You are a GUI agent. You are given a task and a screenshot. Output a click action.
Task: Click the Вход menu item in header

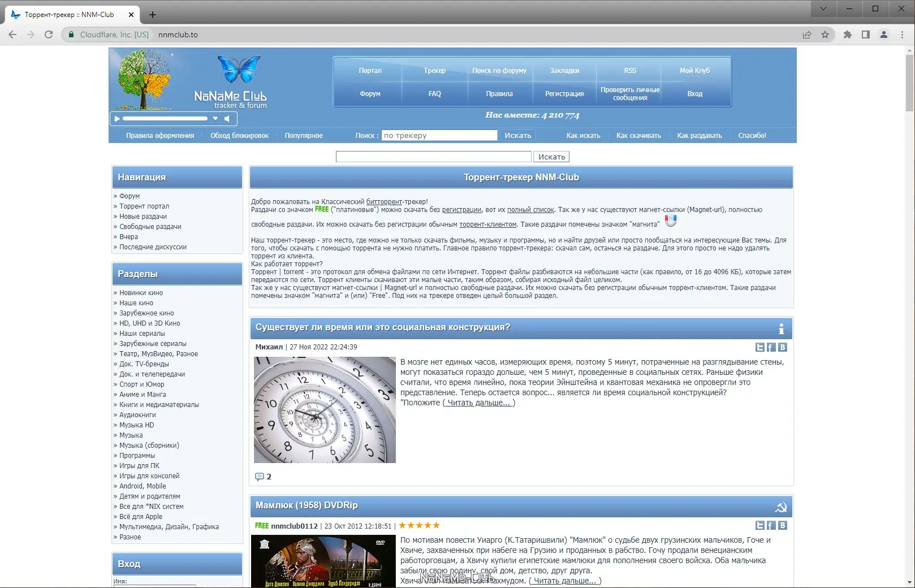pos(694,94)
